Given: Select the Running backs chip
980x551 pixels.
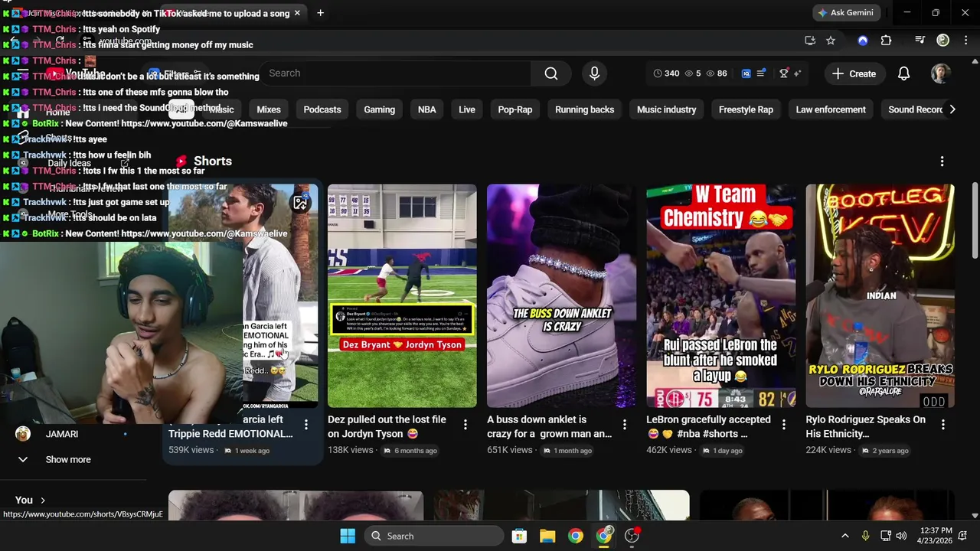Looking at the screenshot, I should coord(585,109).
